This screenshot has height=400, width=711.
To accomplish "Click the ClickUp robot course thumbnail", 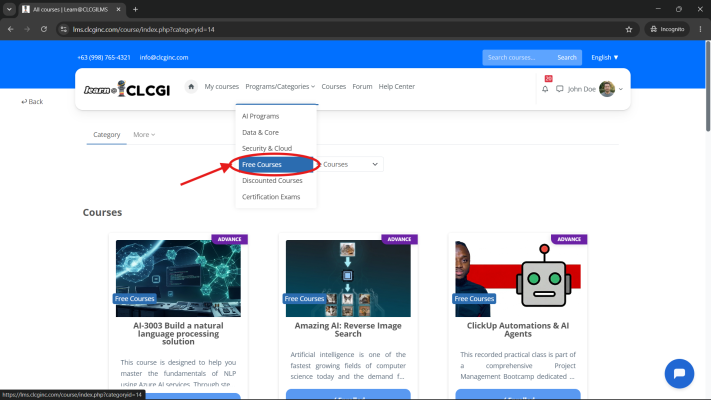I will 518,278.
